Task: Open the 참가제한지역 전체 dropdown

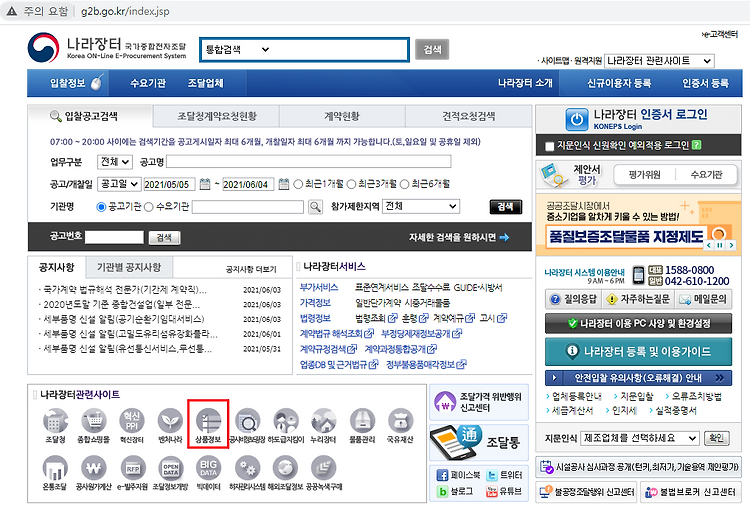Action: 421,206
